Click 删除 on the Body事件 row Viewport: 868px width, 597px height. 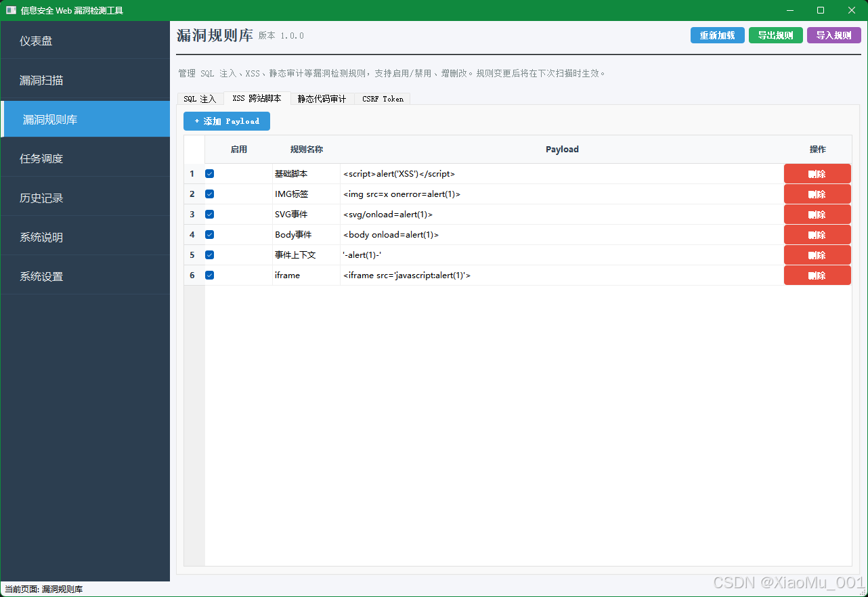pyautogui.click(x=817, y=235)
